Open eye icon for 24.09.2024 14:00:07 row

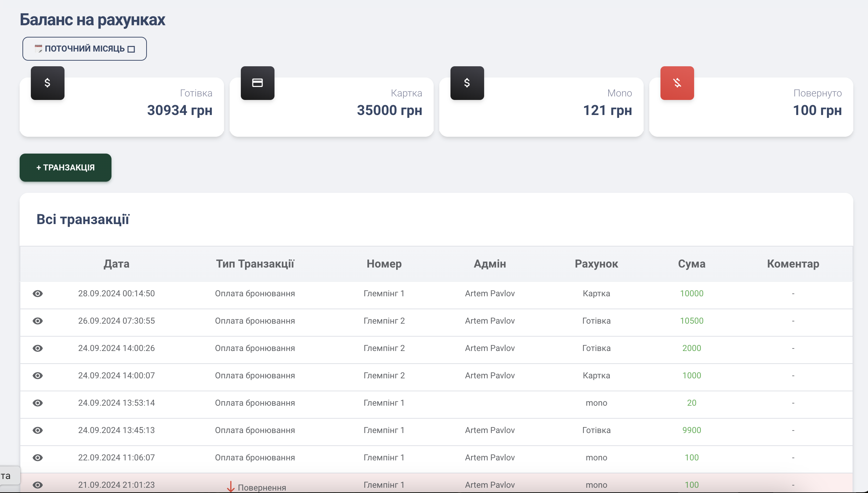pyautogui.click(x=38, y=376)
